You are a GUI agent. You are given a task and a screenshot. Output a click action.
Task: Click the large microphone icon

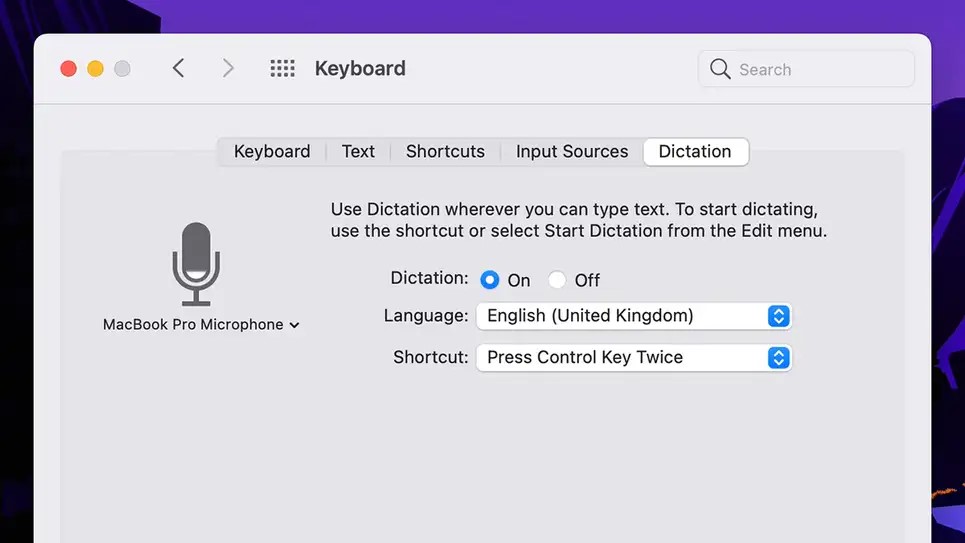pyautogui.click(x=196, y=264)
